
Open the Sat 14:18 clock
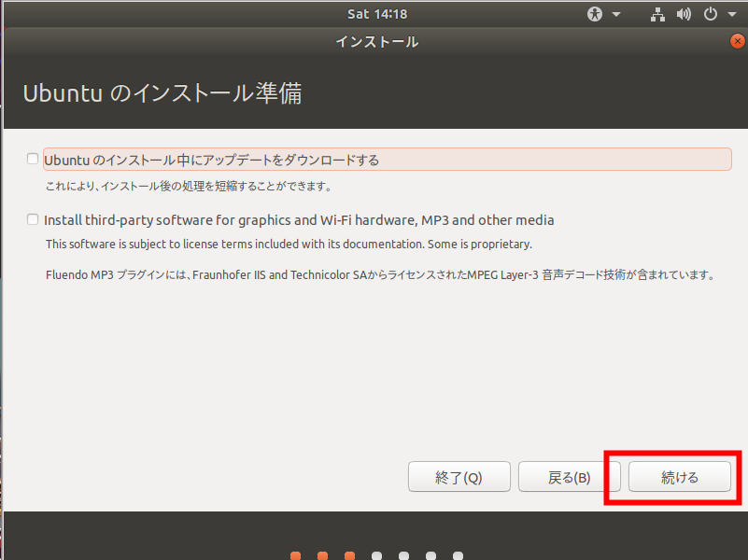[377, 14]
